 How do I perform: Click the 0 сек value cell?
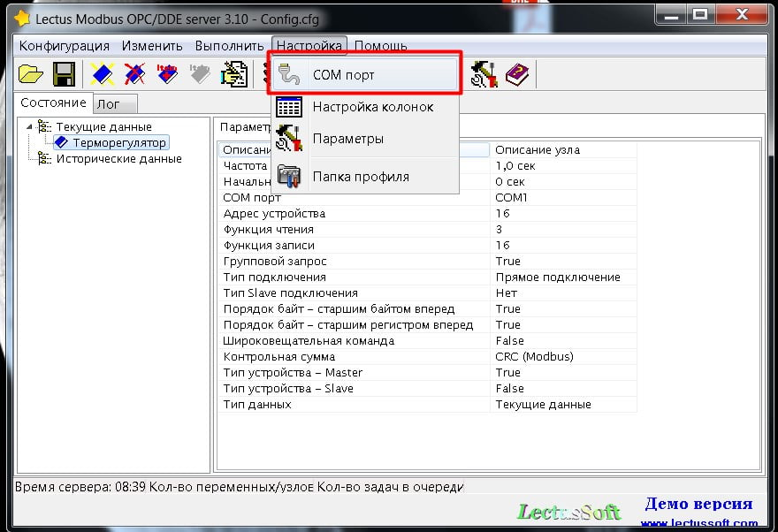(x=563, y=181)
